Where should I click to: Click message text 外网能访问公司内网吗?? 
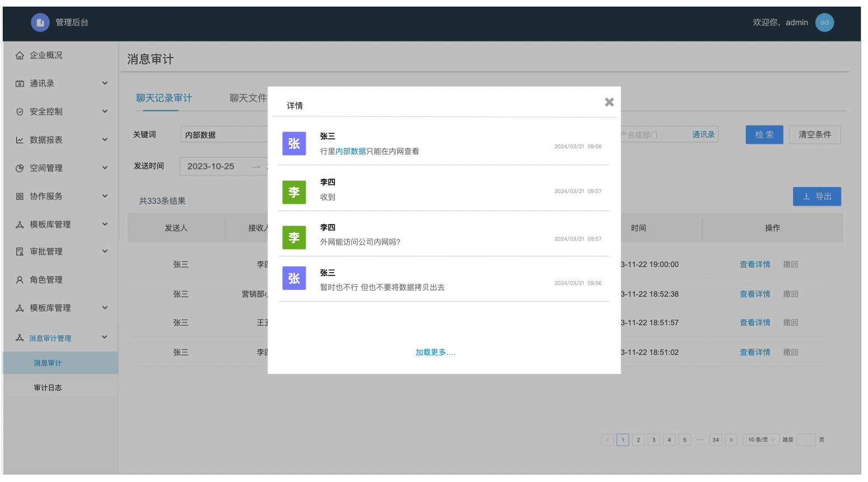(360, 242)
